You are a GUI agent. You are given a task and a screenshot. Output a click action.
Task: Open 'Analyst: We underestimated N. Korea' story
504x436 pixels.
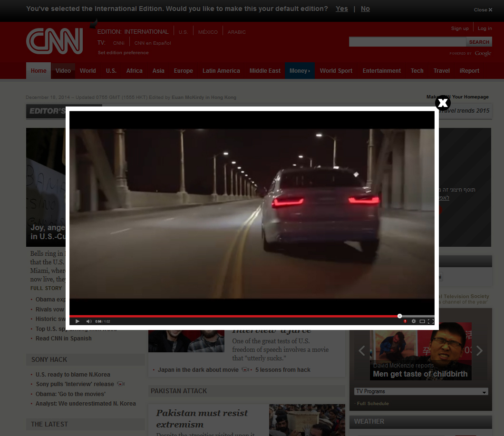(86, 404)
